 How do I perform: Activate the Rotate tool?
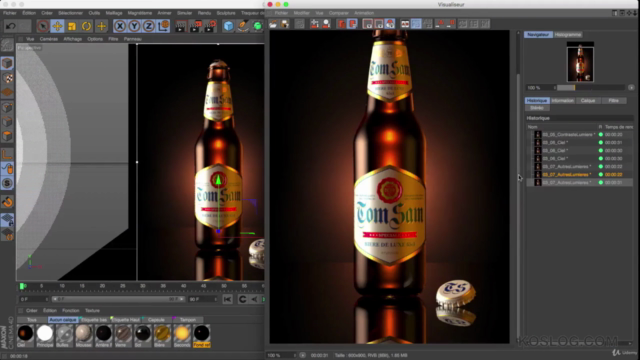tap(86, 26)
